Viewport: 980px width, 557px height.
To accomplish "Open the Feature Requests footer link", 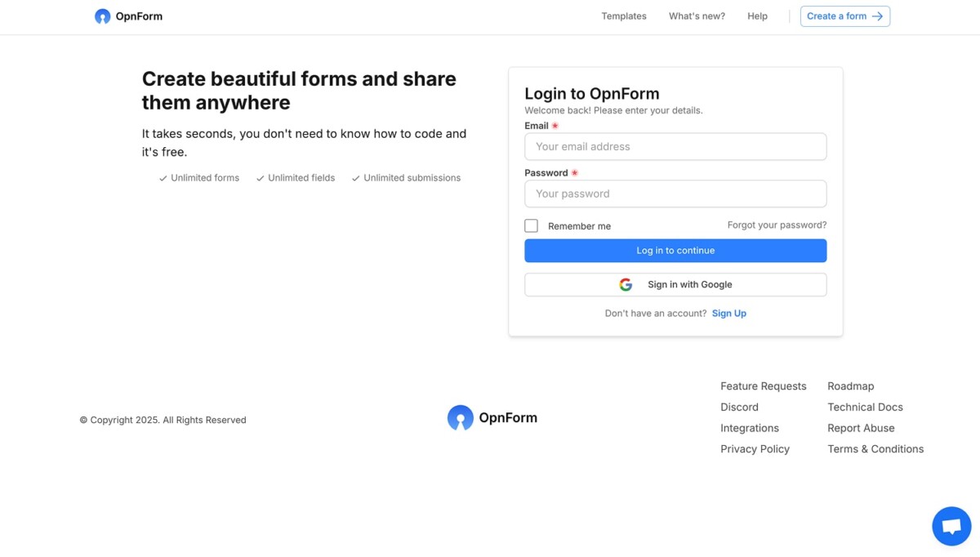I will (763, 386).
